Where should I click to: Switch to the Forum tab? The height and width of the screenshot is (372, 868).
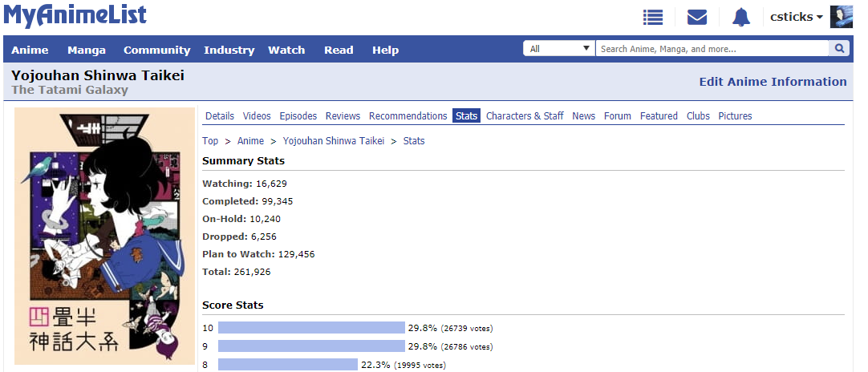pos(617,115)
